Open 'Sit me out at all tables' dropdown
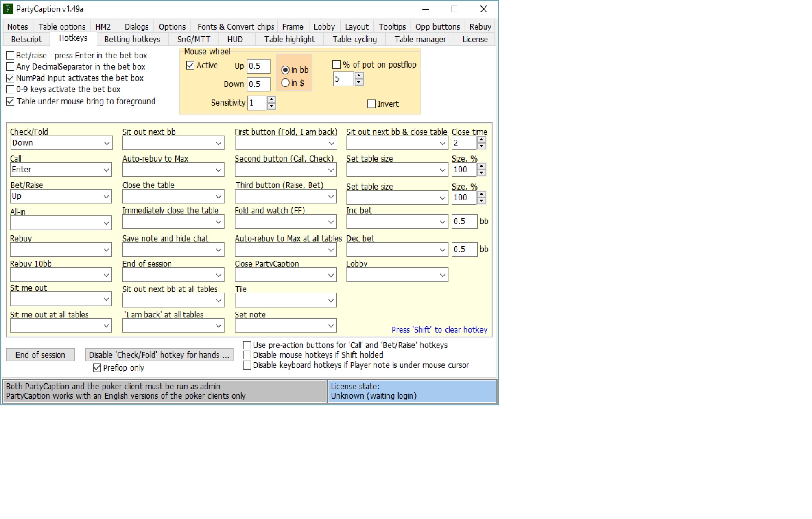This screenshot has width=812, height=519. pos(61,326)
